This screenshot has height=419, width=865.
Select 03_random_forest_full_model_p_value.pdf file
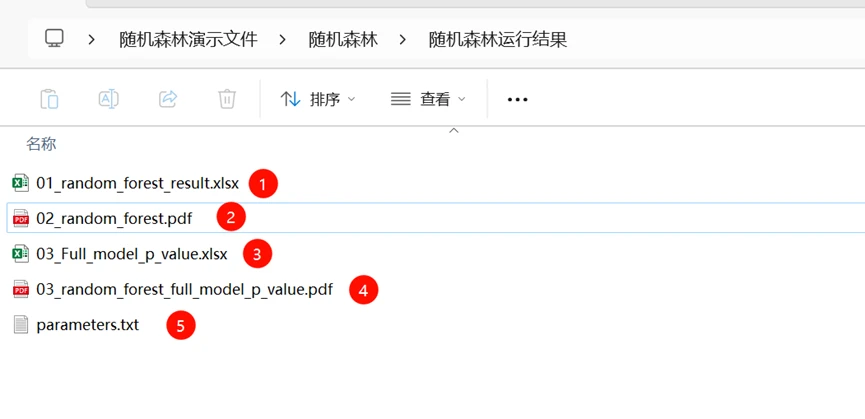[184, 290]
